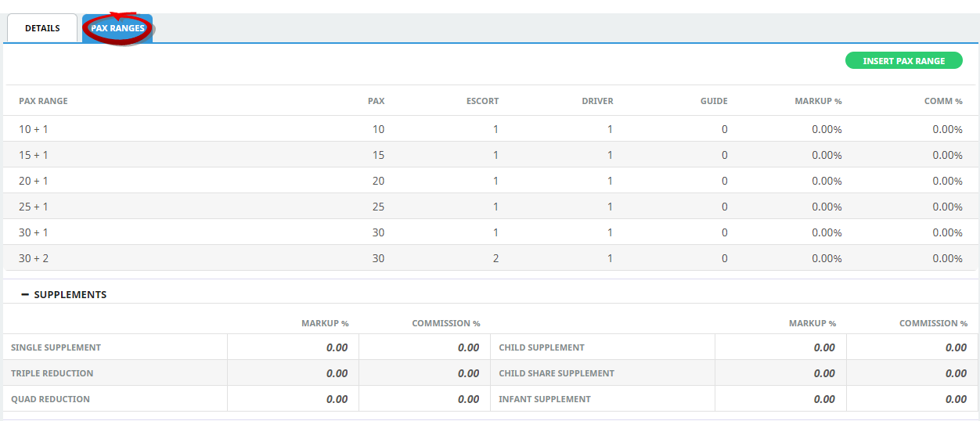This screenshot has height=421, width=980.
Task: Edit Single Supplement commission value
Action: point(425,347)
